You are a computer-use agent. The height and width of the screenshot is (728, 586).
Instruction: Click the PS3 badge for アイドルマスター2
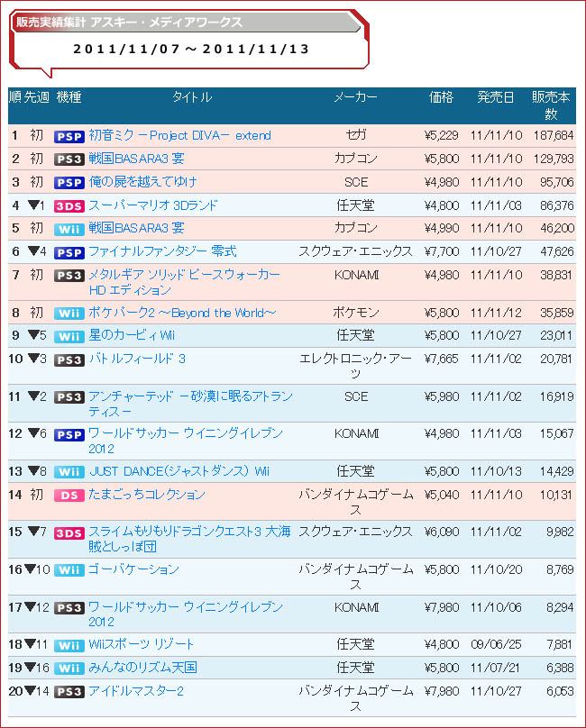pyautogui.click(x=69, y=692)
